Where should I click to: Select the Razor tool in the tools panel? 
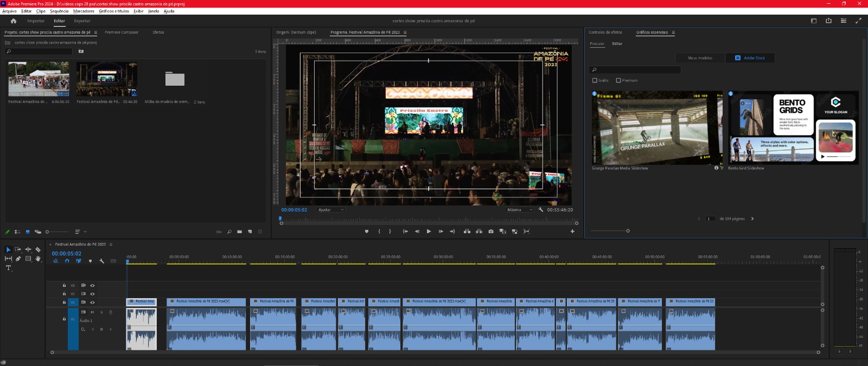[x=38, y=249]
